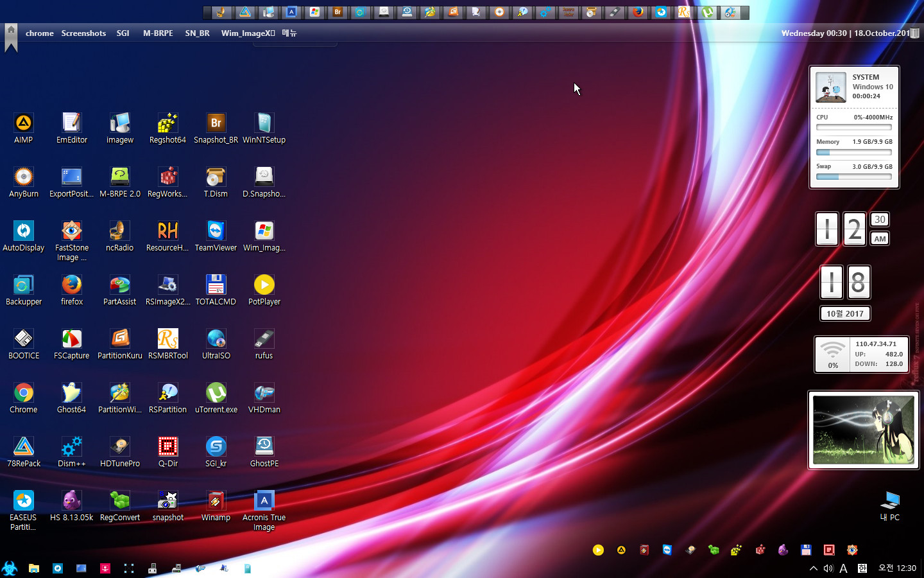Open the chrome menu in top bar
924x578 pixels.
point(40,33)
